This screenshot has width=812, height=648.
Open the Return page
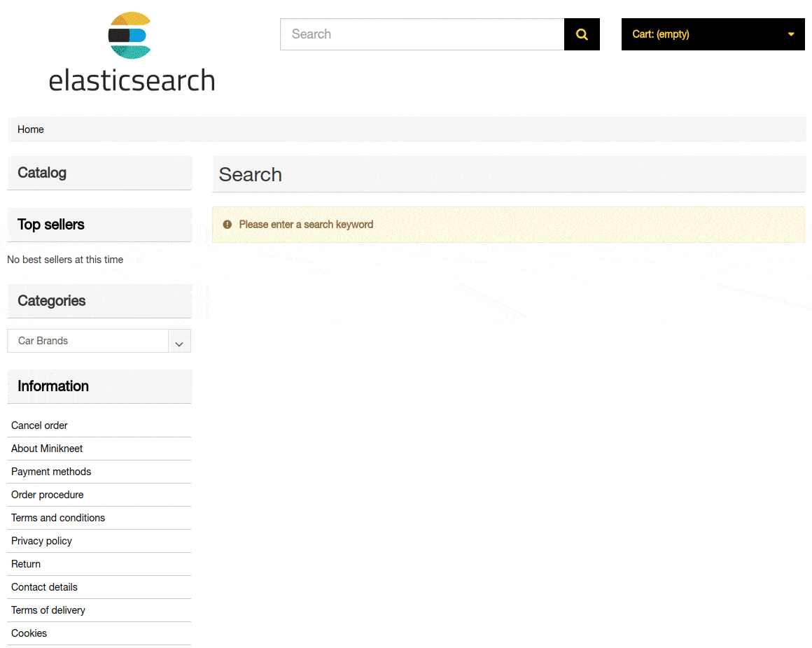coord(26,564)
